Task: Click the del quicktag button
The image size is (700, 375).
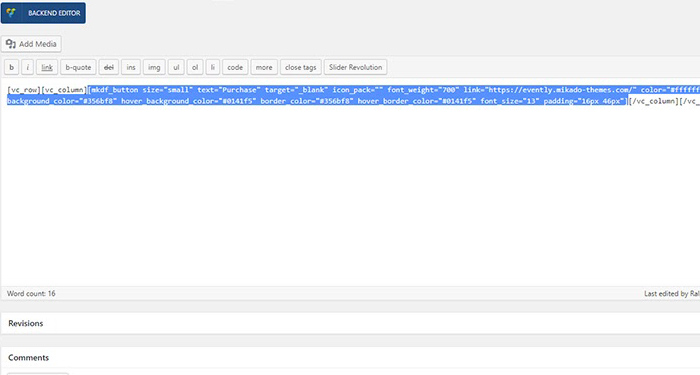Action: click(108, 67)
